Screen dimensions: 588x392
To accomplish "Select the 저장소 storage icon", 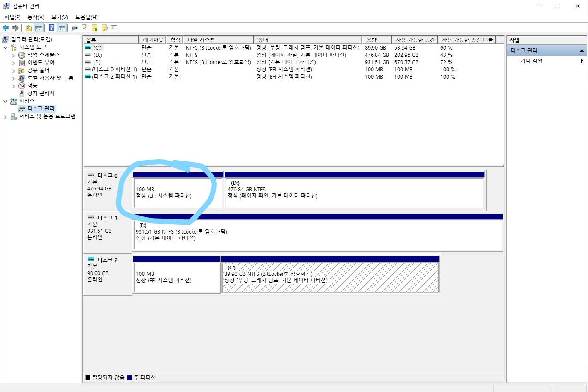I will click(14, 101).
